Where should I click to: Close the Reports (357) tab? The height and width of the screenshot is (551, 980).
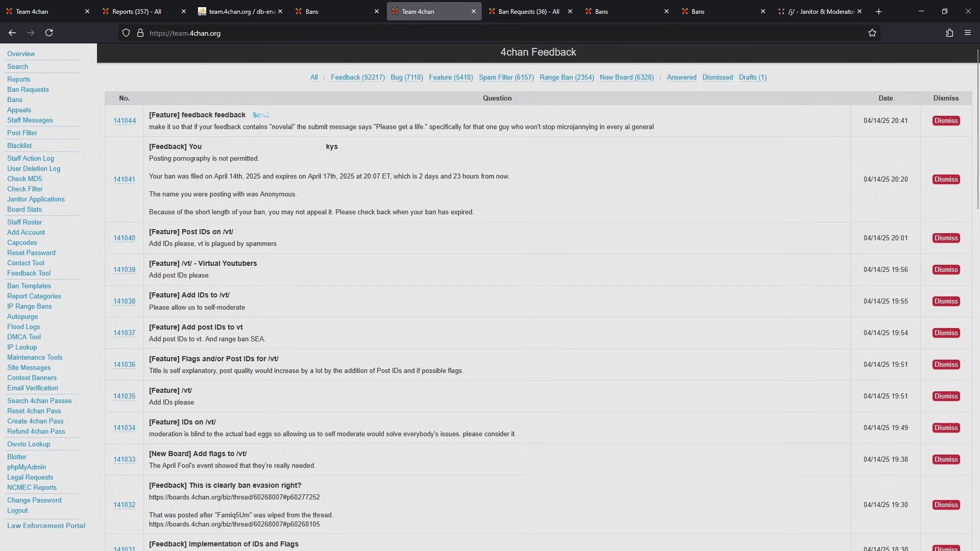click(184, 11)
